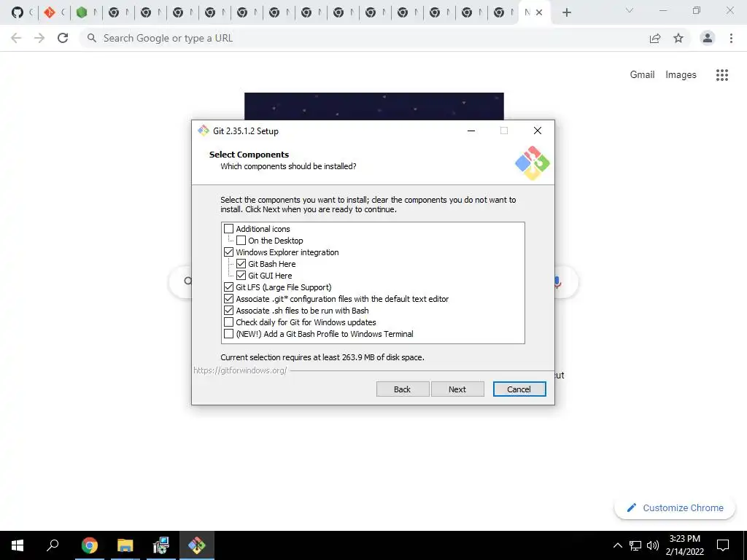Uncheck Git LFS Large File Support
The image size is (747, 560).
coord(228,287)
